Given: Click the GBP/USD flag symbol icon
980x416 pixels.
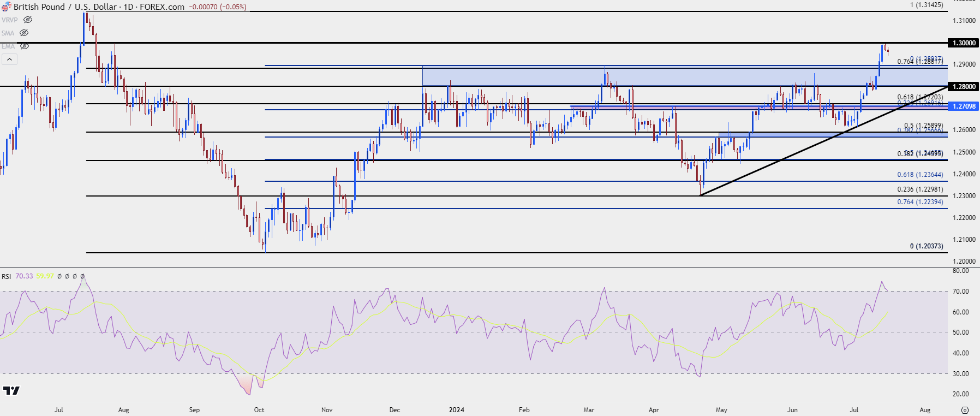Looking at the screenshot, I should pos(6,7).
